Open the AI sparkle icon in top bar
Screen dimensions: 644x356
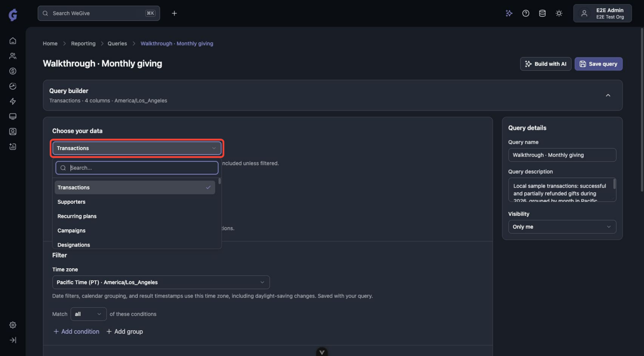tap(509, 13)
